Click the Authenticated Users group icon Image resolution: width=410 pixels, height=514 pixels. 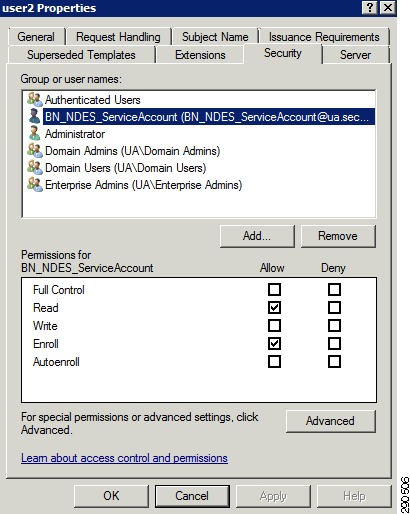[35, 100]
